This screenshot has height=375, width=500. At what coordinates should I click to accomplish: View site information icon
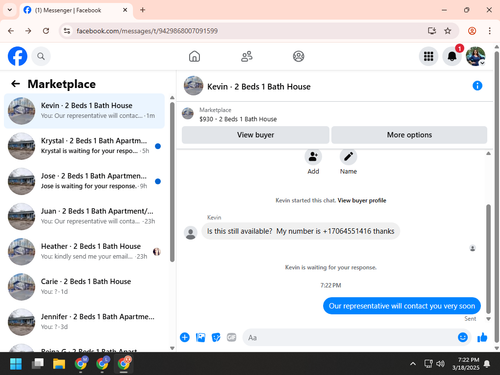[x=67, y=31]
